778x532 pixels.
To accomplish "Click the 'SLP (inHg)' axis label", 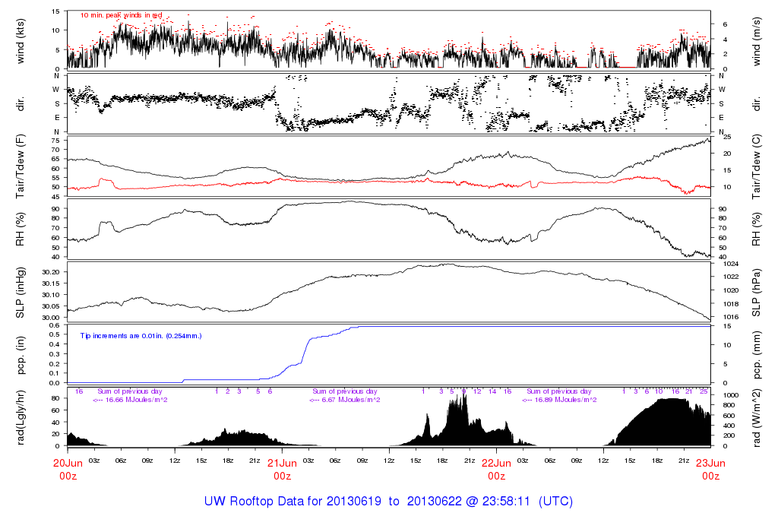I will pos(21,293).
